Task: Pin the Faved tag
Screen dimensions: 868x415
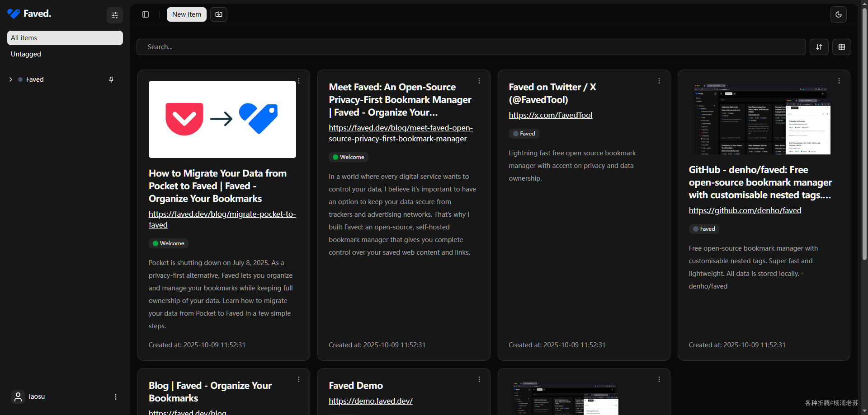Action: 111,79
